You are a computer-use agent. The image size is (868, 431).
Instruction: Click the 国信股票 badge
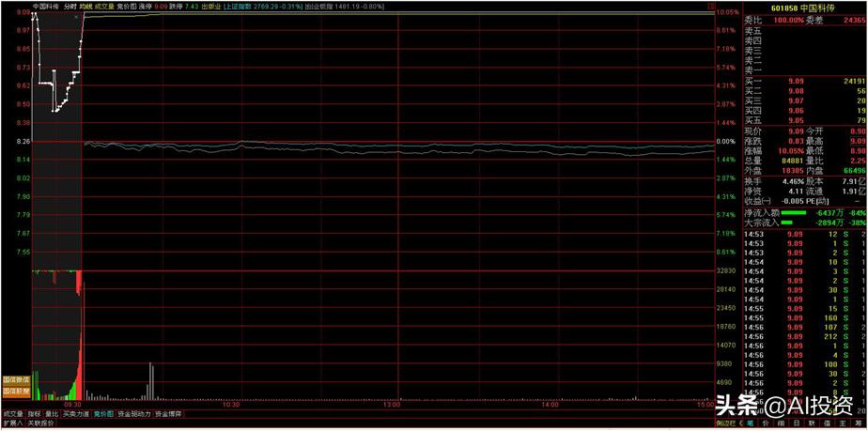pos(15,391)
